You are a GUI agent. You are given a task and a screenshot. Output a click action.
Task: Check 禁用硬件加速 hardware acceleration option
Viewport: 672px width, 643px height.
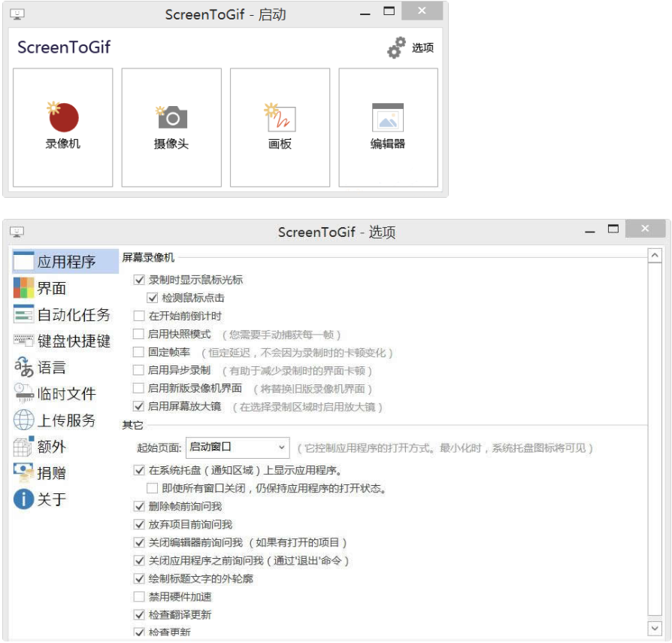(138, 596)
